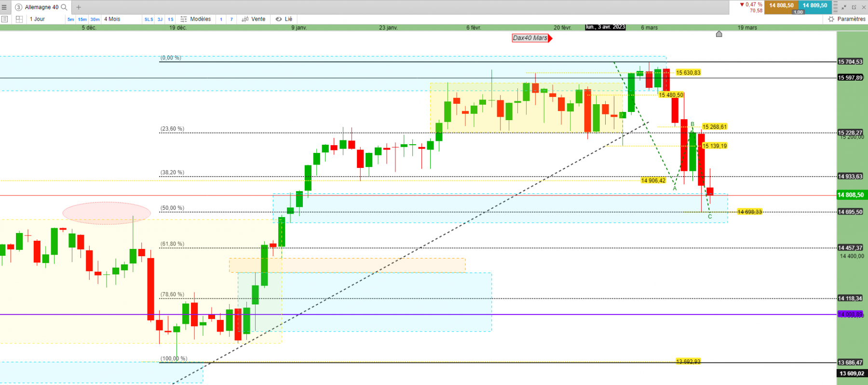Click the shrink window arrows icon
868x385 pixels.
844,7
